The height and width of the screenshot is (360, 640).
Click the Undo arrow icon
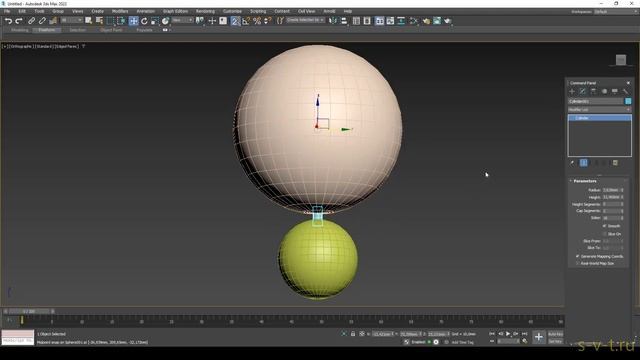tap(8, 21)
